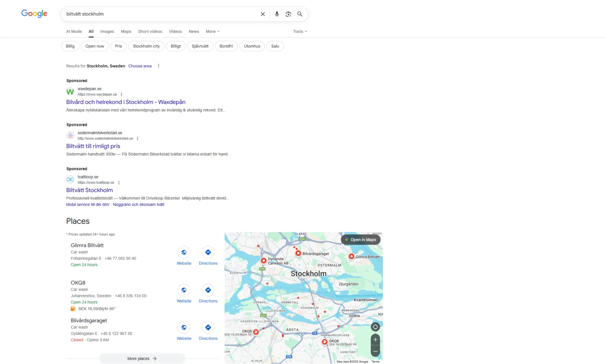
Task: Open Glimra Biltvätt Website icon
Action: tap(184, 252)
